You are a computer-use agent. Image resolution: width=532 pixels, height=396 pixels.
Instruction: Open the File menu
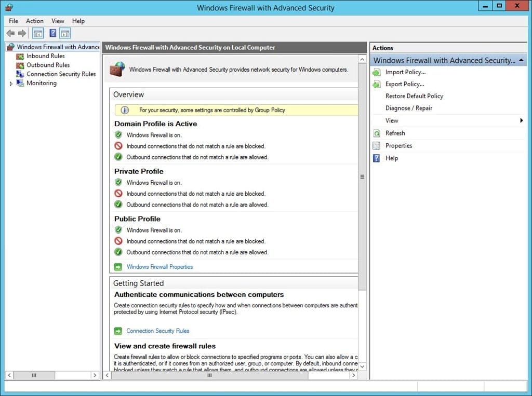14,21
